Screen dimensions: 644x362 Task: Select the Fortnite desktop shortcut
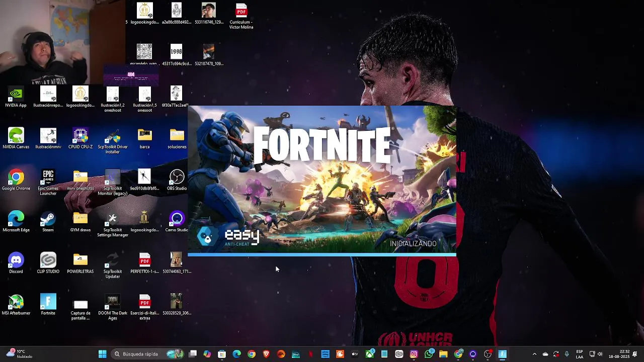click(x=48, y=305)
